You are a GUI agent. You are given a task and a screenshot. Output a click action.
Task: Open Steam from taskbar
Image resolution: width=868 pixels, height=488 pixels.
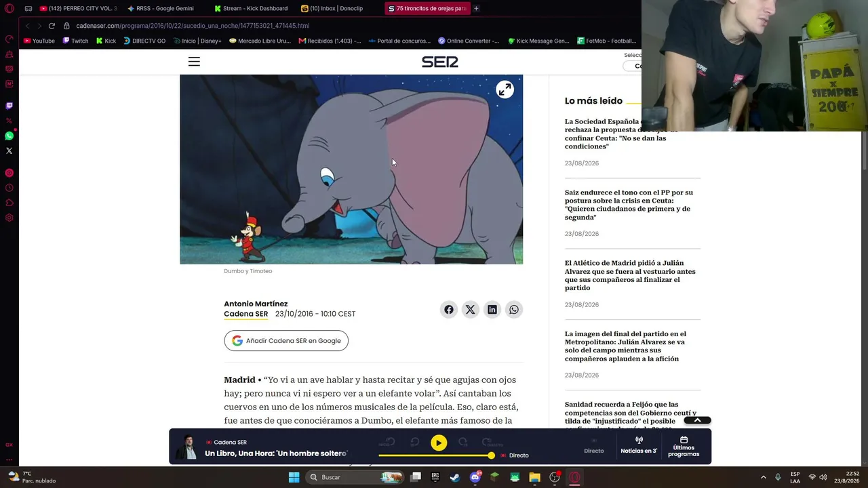455,477
